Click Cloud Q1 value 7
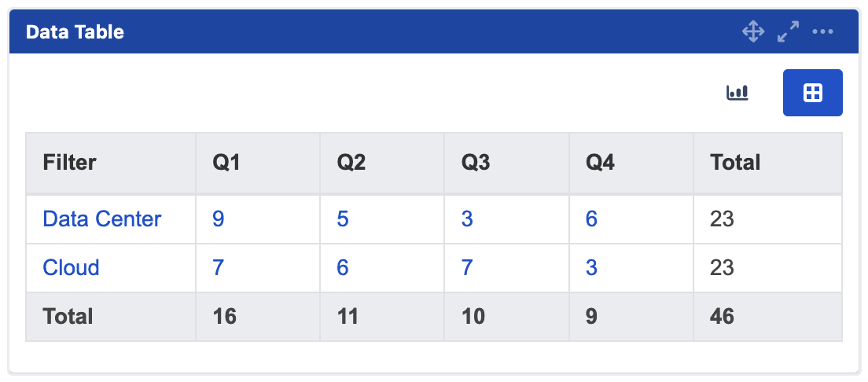Image resolution: width=868 pixels, height=382 pixels. tap(219, 267)
